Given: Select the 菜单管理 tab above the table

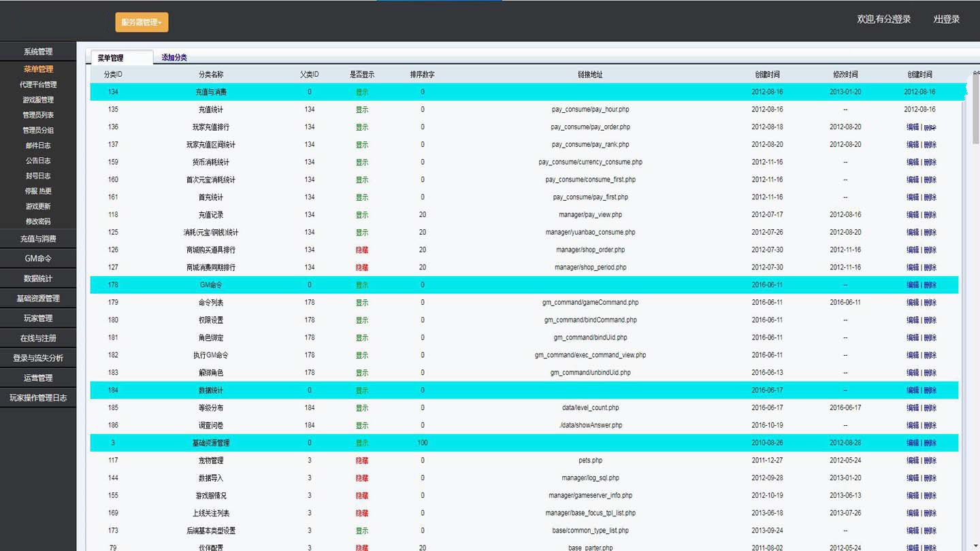Looking at the screenshot, I should (111, 59).
